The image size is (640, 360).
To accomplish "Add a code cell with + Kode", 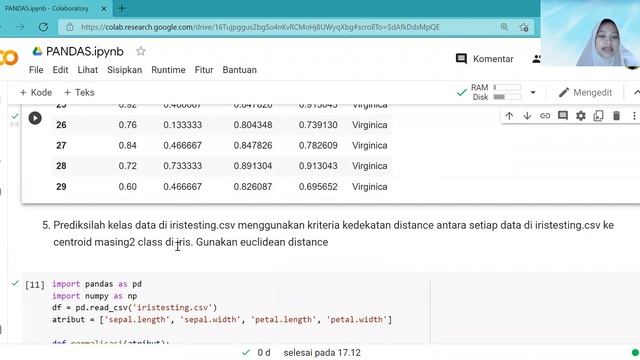I will pos(36,93).
